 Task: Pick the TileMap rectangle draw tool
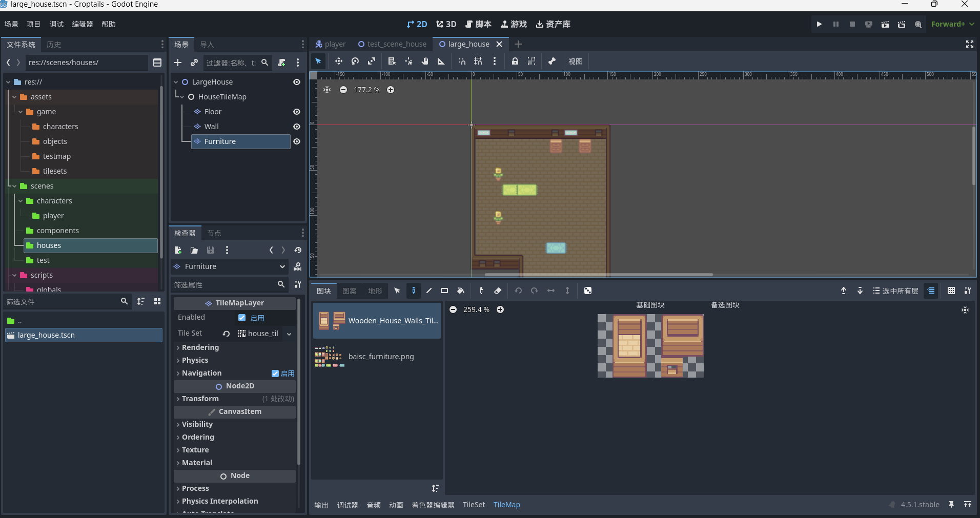444,291
